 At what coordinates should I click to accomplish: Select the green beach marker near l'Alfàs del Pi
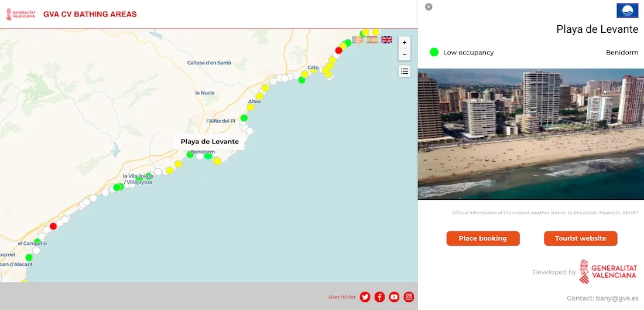tap(244, 118)
